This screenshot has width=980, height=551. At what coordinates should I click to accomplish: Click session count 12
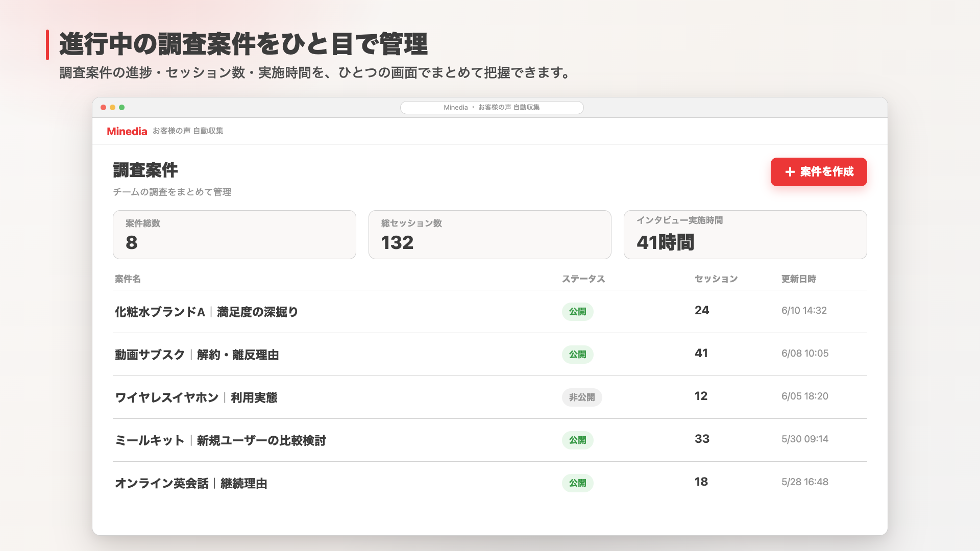(701, 396)
